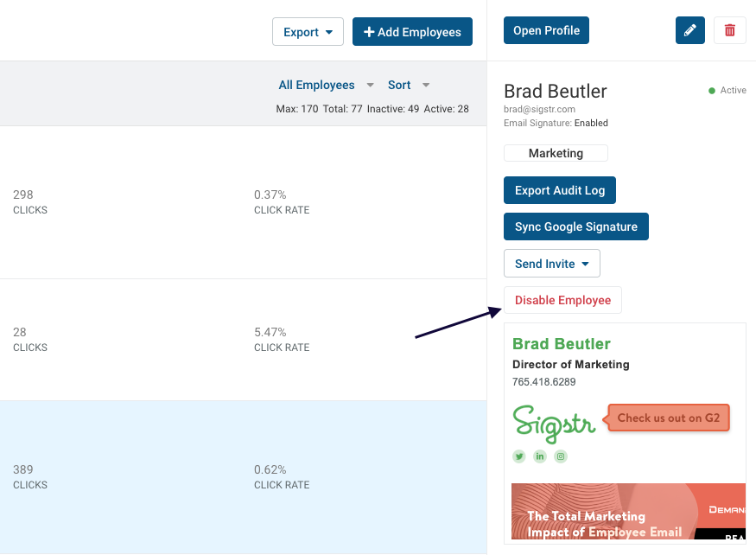Select the employee row with 298 clicks
The width and height of the screenshot is (756, 555).
pyautogui.click(x=243, y=202)
